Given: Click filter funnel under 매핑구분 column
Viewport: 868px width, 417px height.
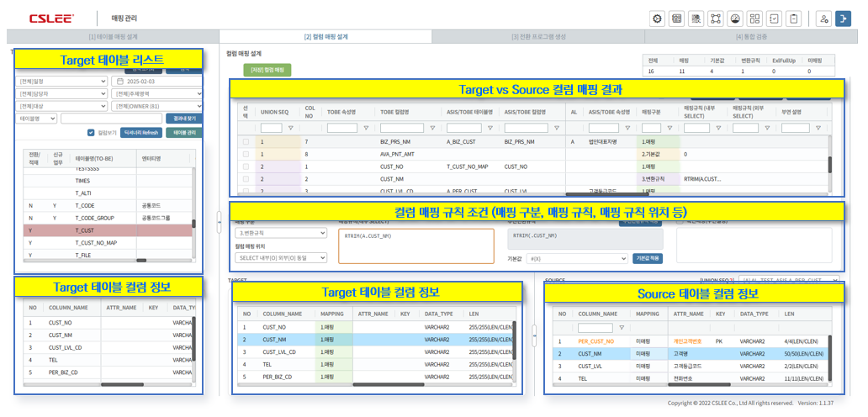Looking at the screenshot, I should (x=670, y=129).
